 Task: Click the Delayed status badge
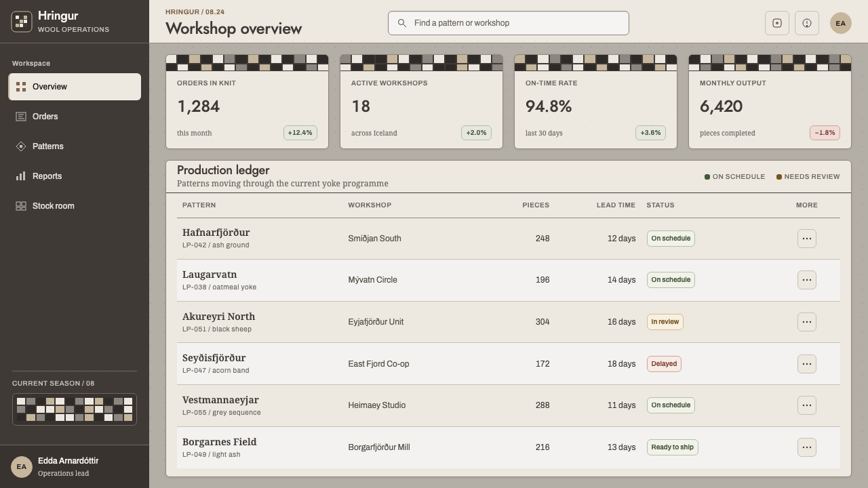pos(664,364)
